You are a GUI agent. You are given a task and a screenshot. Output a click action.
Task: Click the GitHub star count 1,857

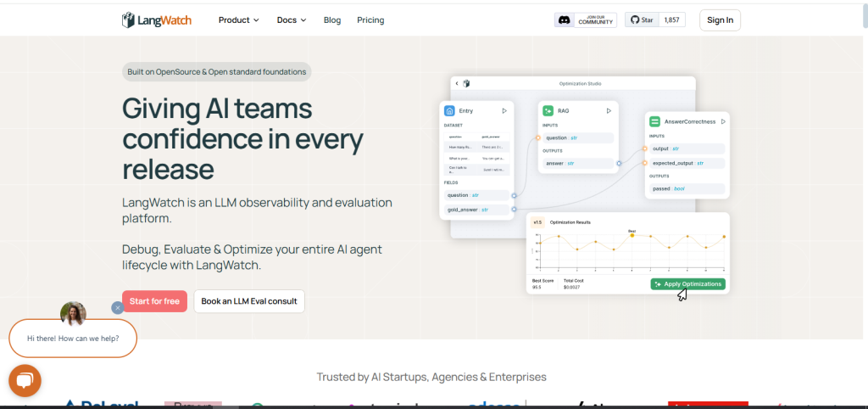click(671, 20)
